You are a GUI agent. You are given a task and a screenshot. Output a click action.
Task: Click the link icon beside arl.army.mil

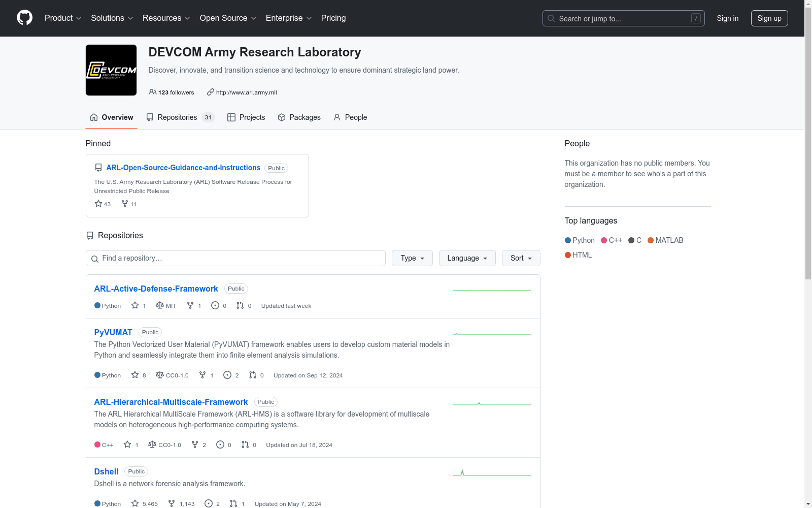(210, 92)
